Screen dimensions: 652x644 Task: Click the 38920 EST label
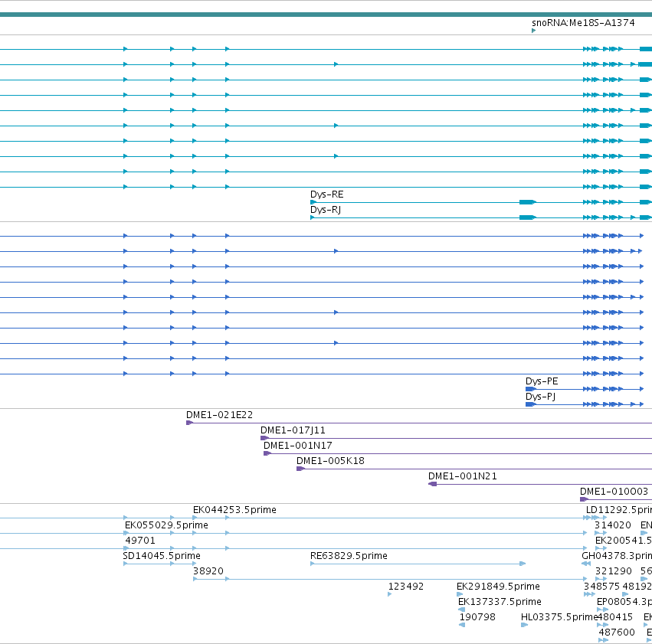(208, 571)
